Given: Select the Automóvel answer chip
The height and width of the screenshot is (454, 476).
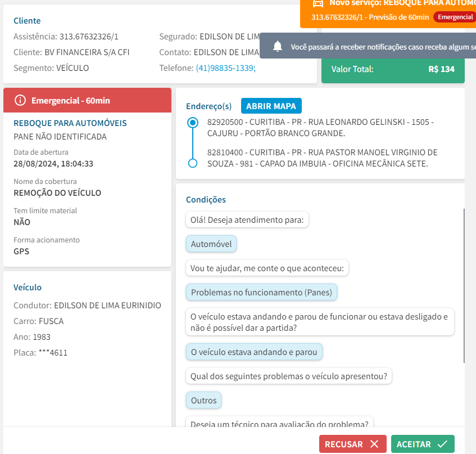Looking at the screenshot, I should (211, 244).
